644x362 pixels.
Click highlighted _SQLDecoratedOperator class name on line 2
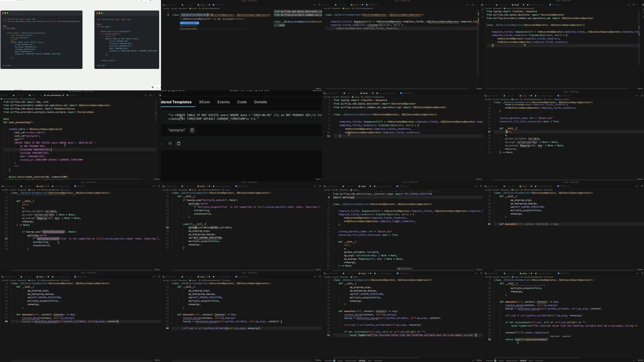(194, 15)
